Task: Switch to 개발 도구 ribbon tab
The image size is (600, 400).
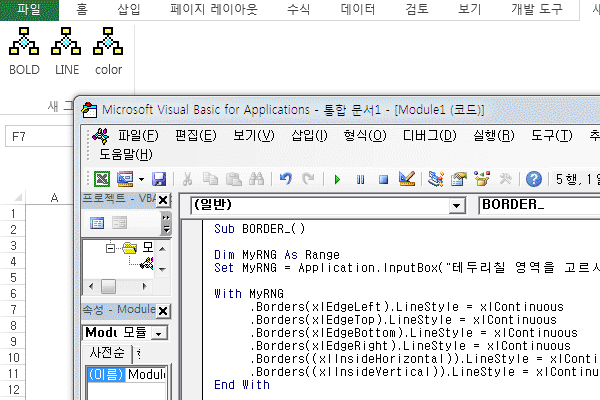Action: pyautogui.click(x=537, y=10)
